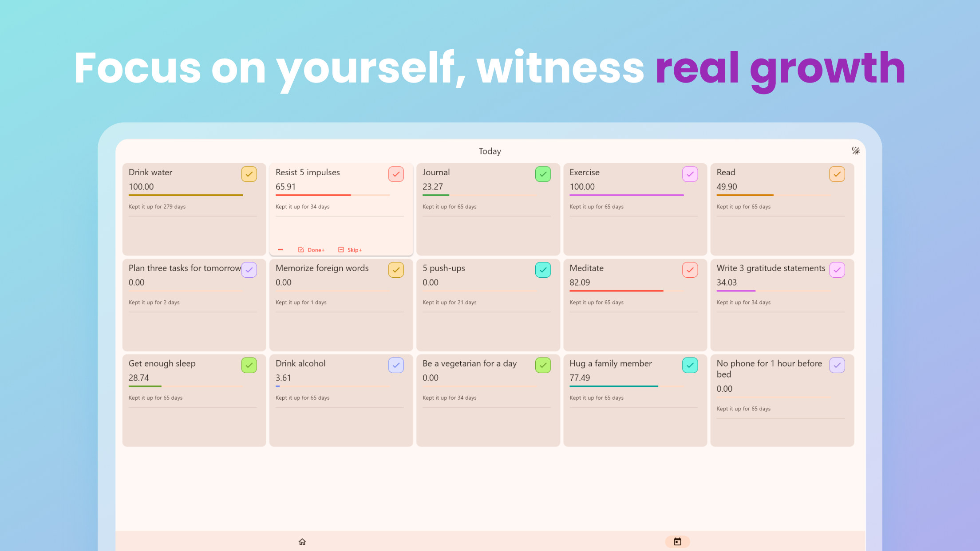Toggle the Exercise habit checkbox
Image resolution: width=980 pixels, height=551 pixels.
click(x=690, y=174)
